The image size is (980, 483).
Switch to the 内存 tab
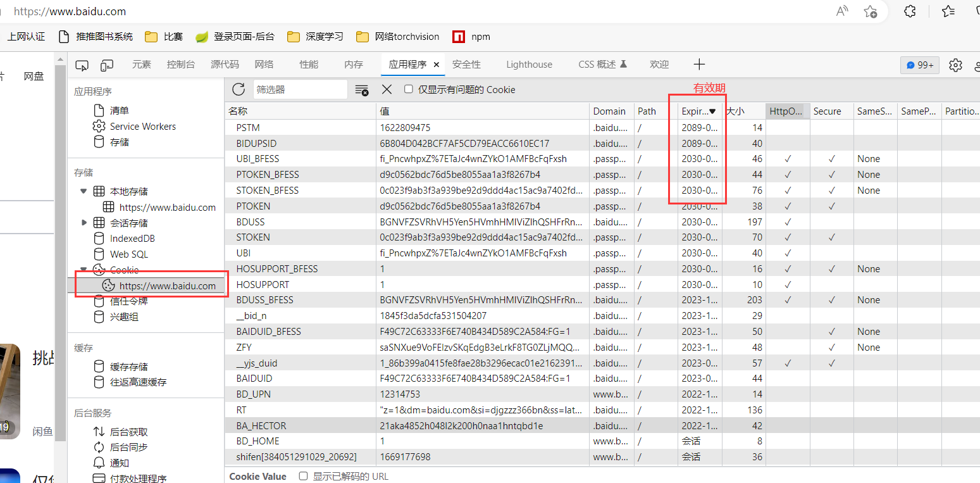pyautogui.click(x=354, y=65)
